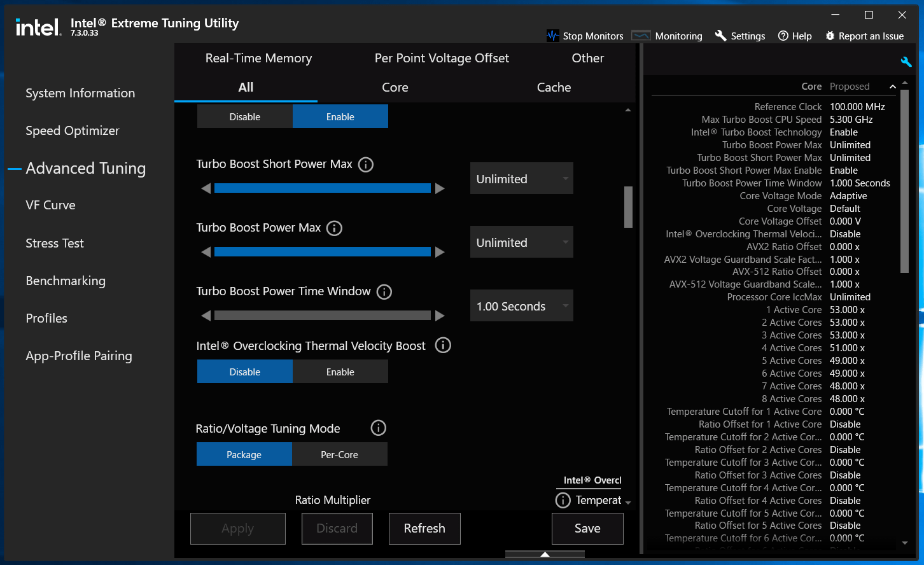
Task: Click the Intel® Overcl column header
Action: [592, 480]
